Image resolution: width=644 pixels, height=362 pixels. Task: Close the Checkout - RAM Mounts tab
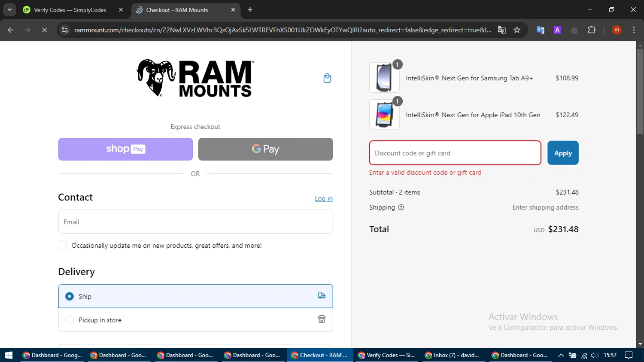tap(233, 10)
